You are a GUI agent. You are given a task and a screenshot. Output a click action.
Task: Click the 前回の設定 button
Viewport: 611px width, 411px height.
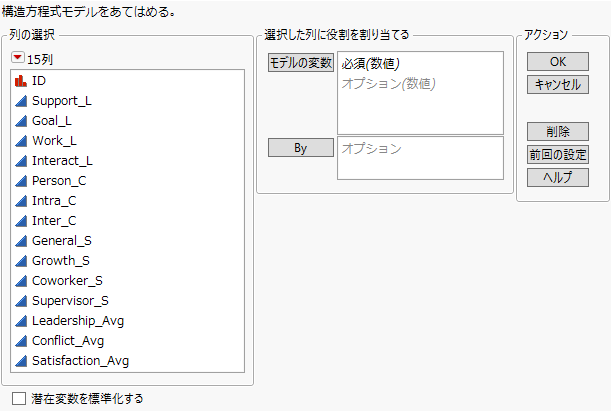tap(557, 154)
